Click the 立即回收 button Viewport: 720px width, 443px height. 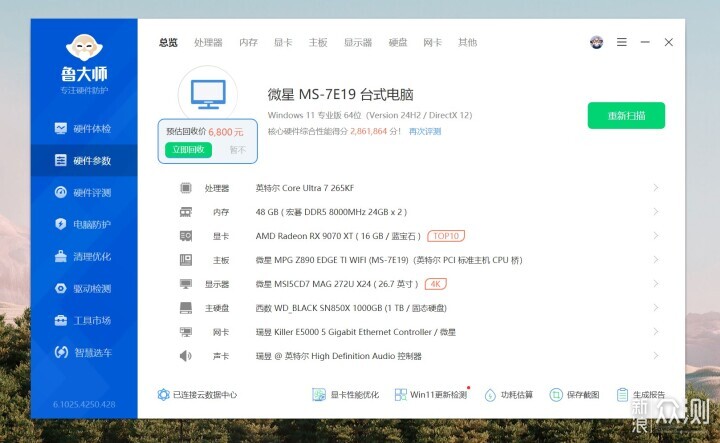coord(188,150)
